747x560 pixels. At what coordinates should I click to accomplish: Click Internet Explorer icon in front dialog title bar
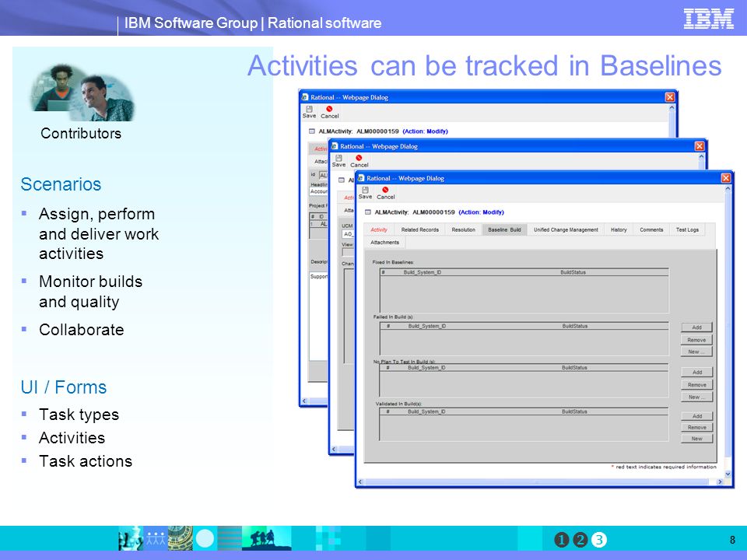(361, 178)
